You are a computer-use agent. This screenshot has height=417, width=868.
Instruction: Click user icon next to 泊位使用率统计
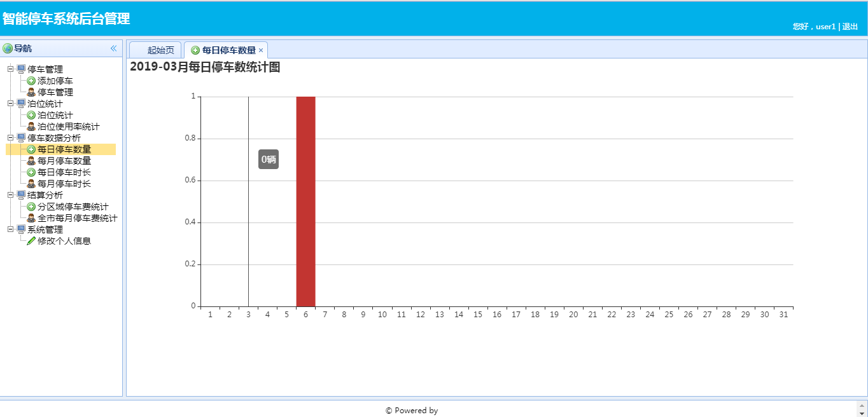point(31,126)
